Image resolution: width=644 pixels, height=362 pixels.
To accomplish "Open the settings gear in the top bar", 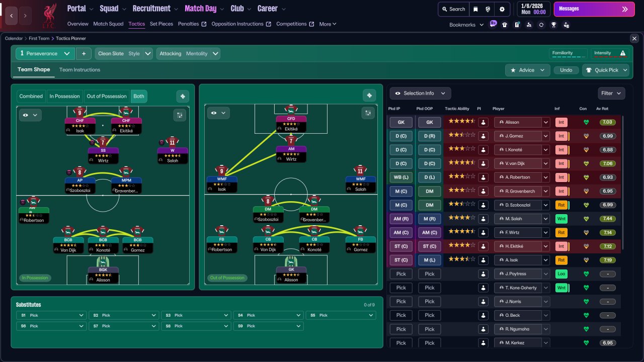I will (x=502, y=9).
